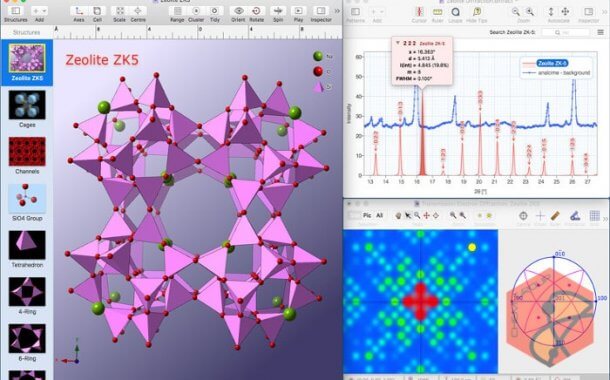Toggle the Grid overlay icon

click(x=594, y=215)
